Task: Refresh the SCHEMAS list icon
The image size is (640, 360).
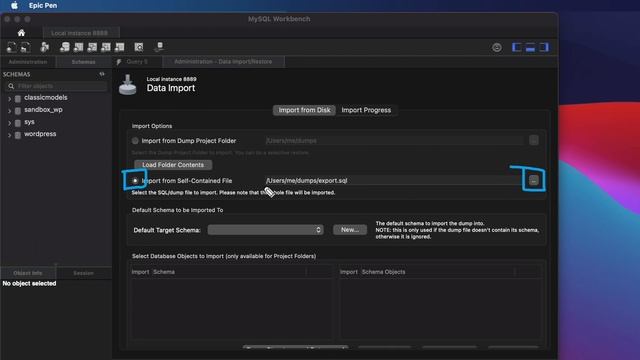Action: click(102, 74)
